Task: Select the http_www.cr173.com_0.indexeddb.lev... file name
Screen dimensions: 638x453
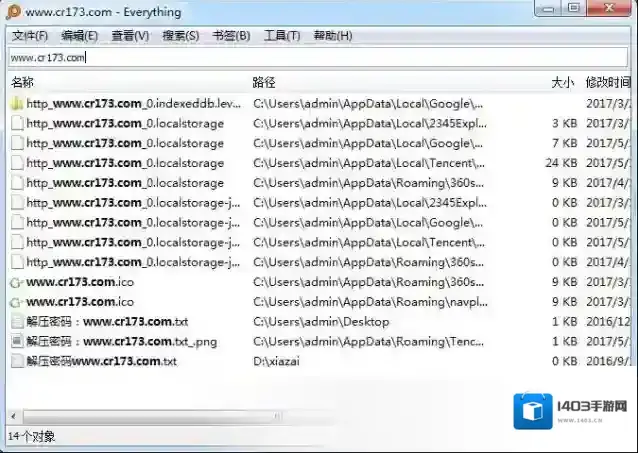Action: (133, 104)
